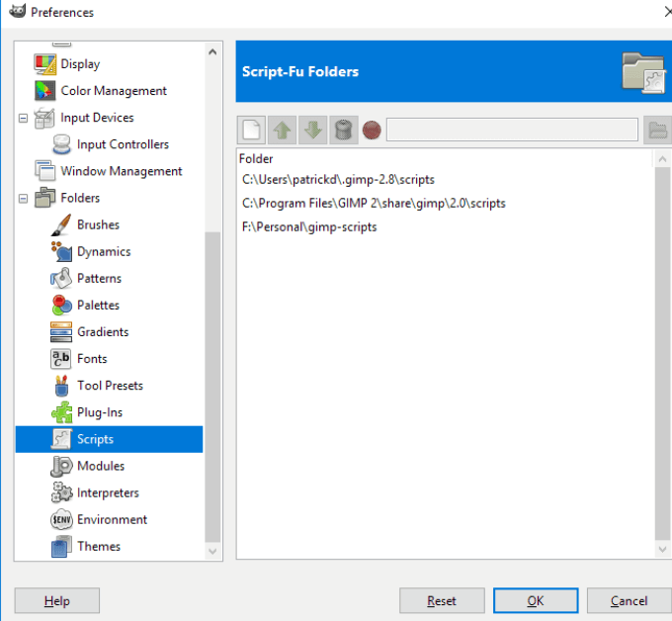
Task: Click the Cancel button
Action: coord(629,601)
